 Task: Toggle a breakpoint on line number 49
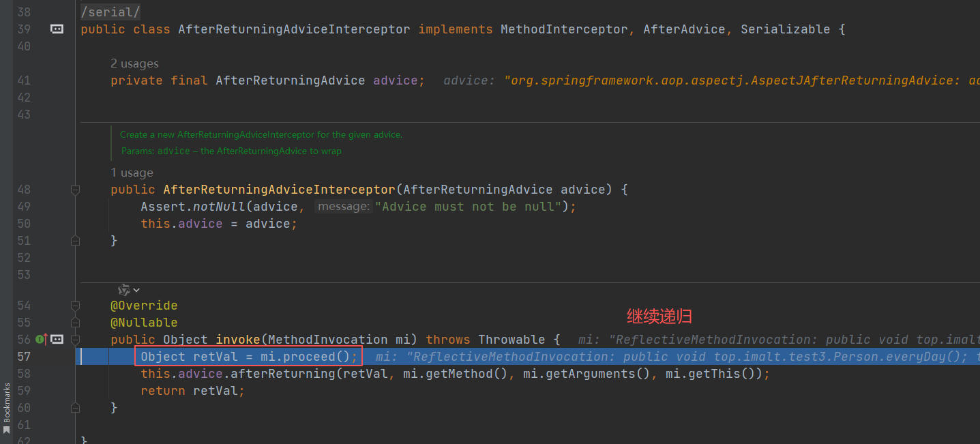25,207
